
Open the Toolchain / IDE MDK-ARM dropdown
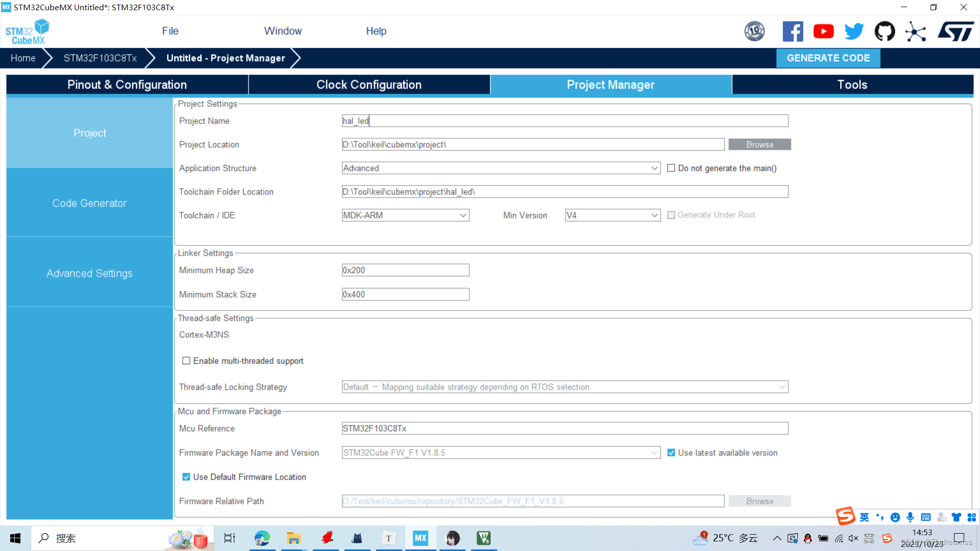point(405,215)
